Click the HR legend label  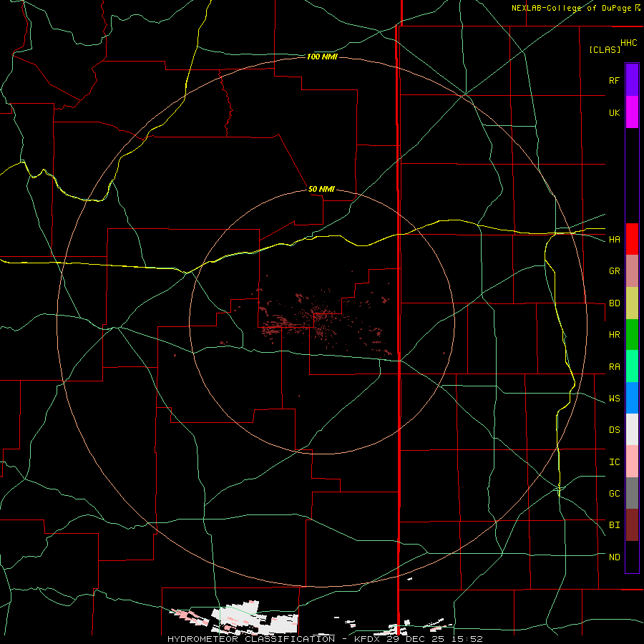[614, 335]
